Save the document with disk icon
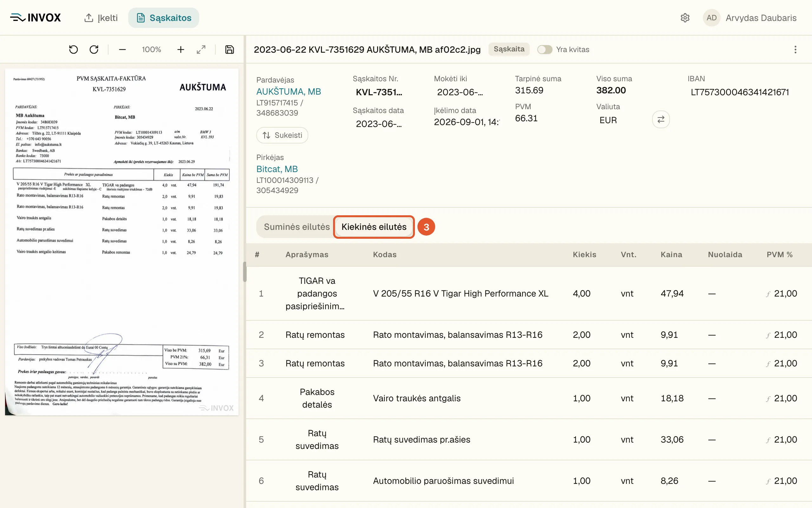The width and height of the screenshot is (812, 508). tap(230, 50)
